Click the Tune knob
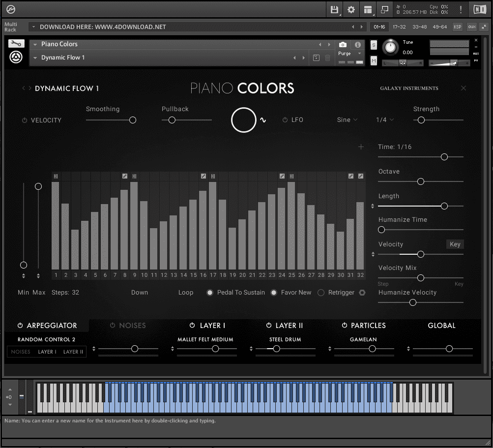This screenshot has height=448, width=493. point(390,47)
